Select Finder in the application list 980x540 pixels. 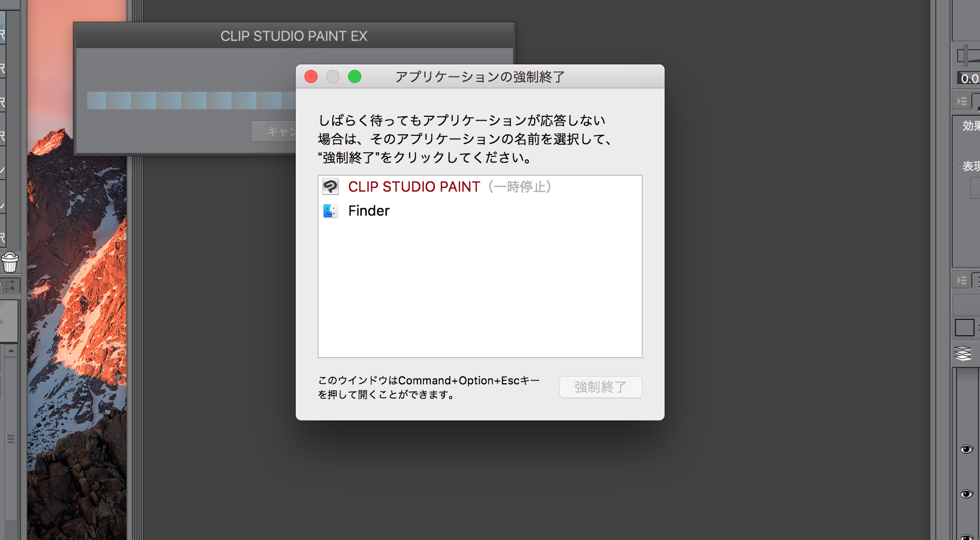pos(480,211)
